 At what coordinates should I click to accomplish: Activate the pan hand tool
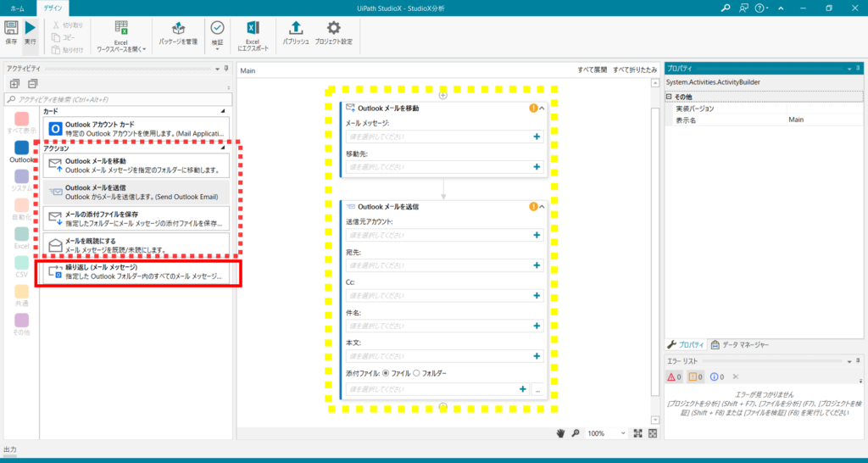(x=560, y=433)
